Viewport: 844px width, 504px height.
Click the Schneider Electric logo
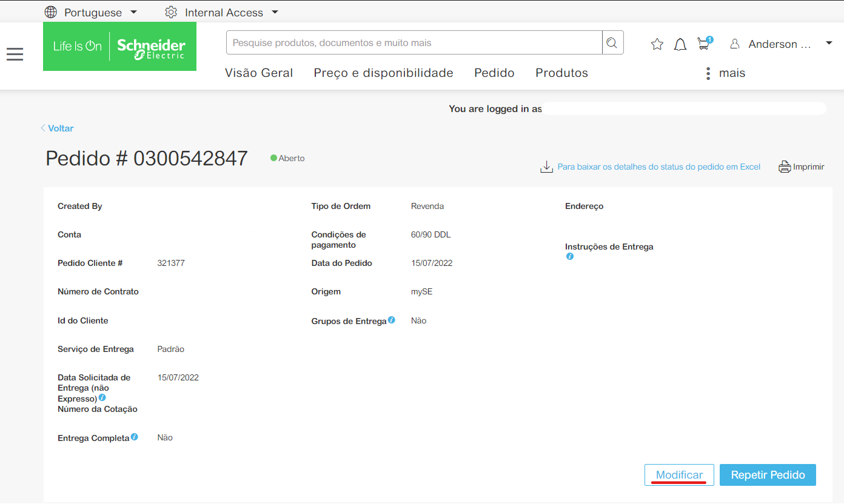coord(119,46)
